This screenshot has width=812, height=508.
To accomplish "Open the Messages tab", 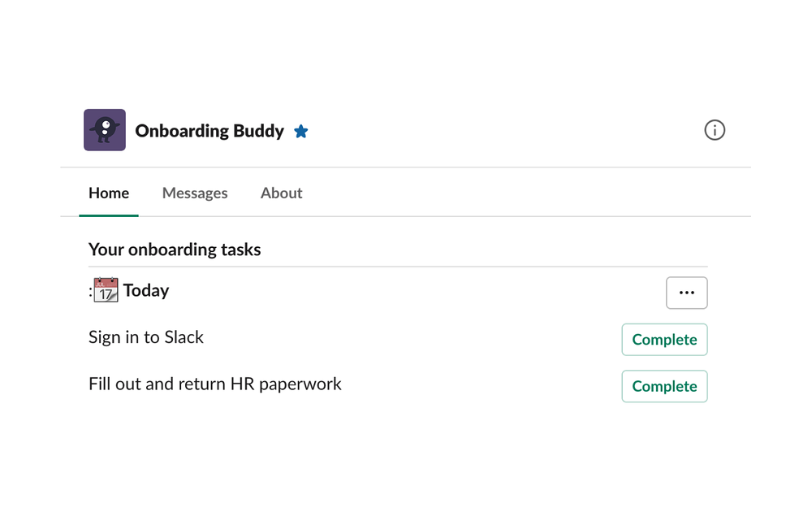I will coord(195,193).
